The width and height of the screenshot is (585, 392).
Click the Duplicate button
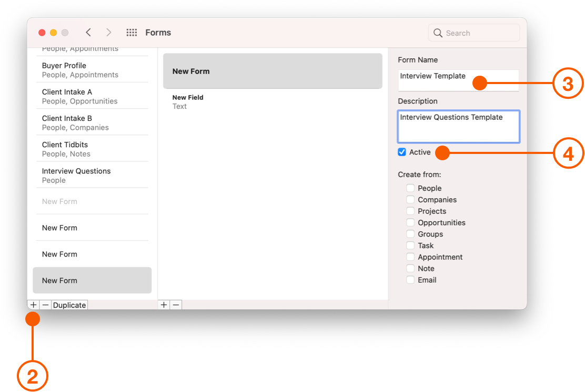coord(69,305)
